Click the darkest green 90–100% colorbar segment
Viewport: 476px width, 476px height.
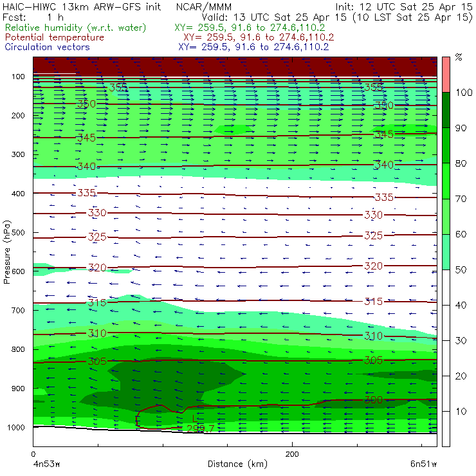[x=446, y=110]
